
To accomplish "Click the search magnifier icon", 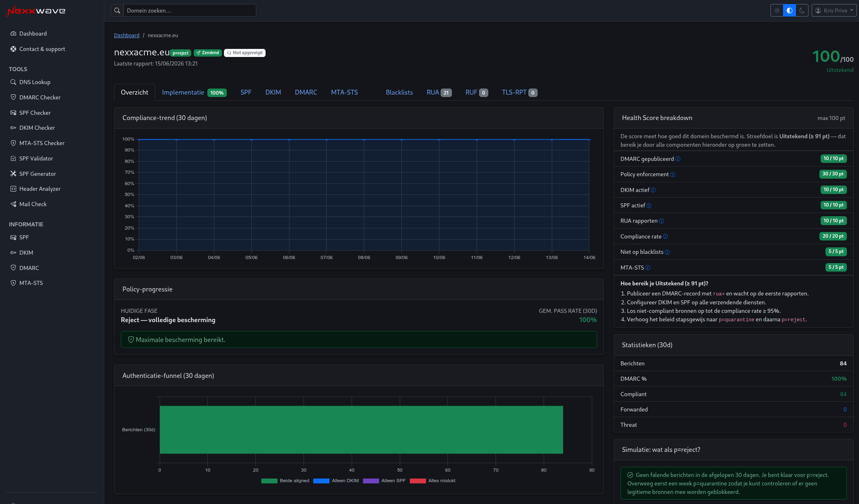I will point(117,11).
